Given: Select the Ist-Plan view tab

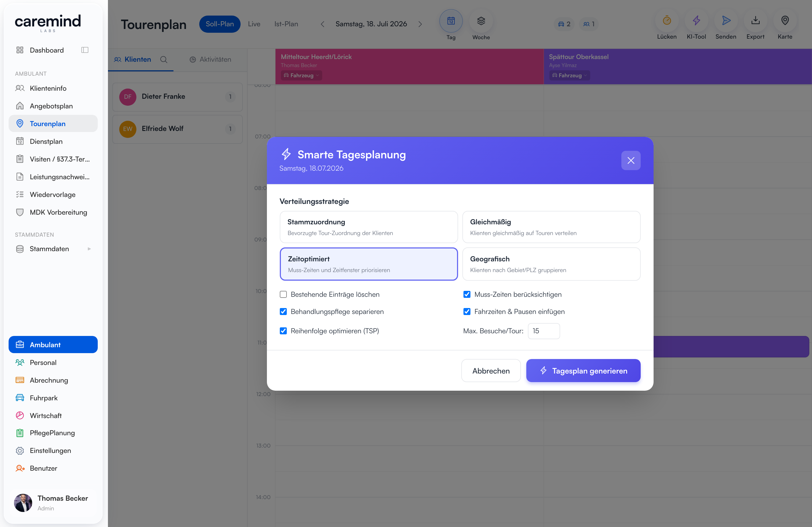Looking at the screenshot, I should point(286,24).
